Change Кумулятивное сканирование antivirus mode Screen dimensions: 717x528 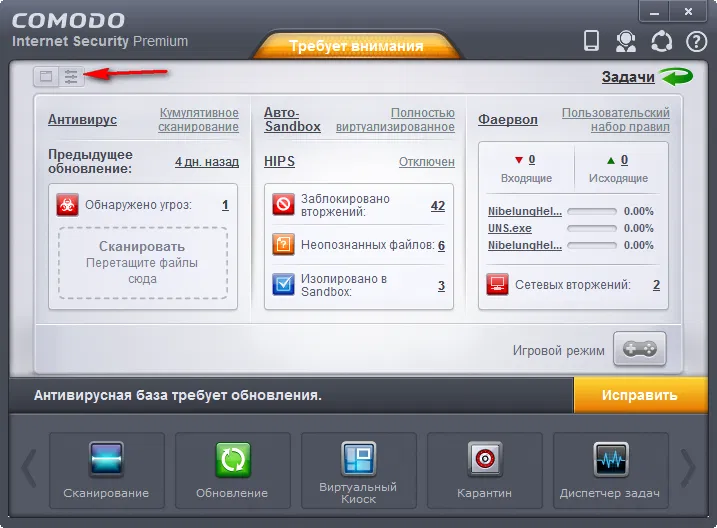tap(198, 120)
